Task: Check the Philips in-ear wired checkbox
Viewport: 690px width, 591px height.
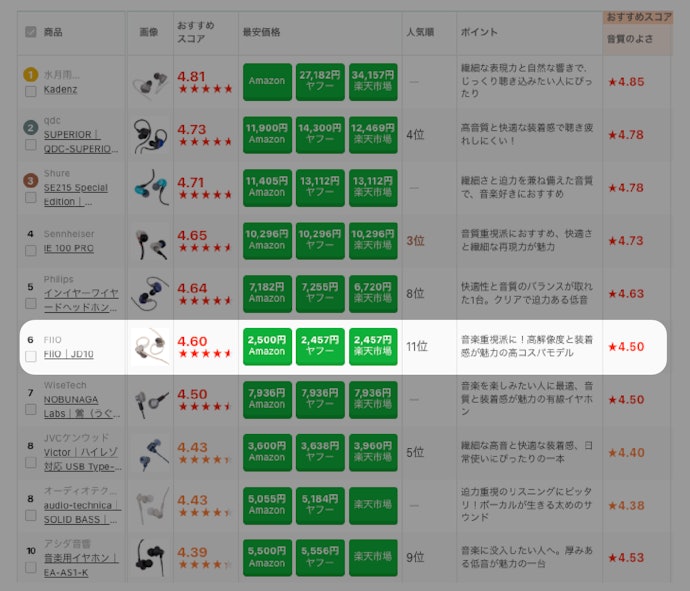Action: (31, 304)
